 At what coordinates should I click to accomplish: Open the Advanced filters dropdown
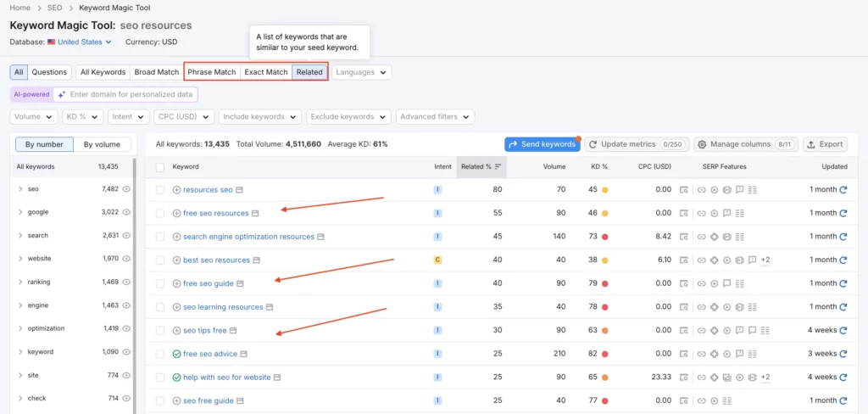point(435,117)
